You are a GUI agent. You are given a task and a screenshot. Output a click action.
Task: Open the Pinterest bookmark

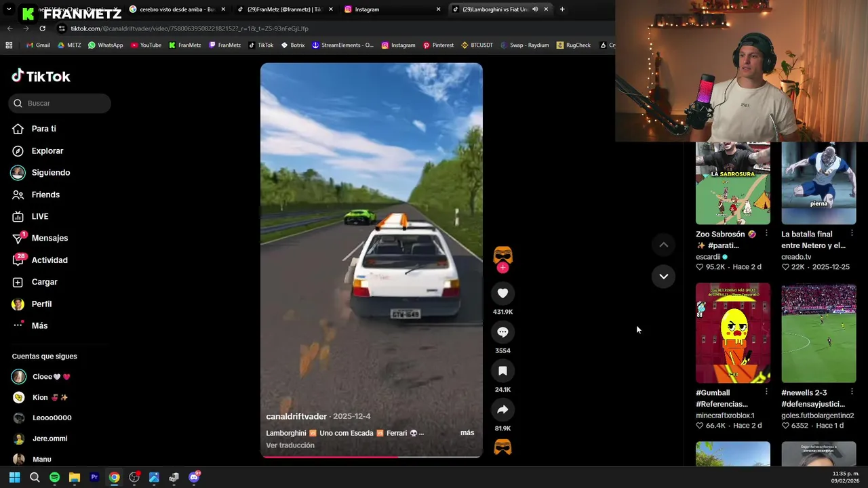point(438,45)
